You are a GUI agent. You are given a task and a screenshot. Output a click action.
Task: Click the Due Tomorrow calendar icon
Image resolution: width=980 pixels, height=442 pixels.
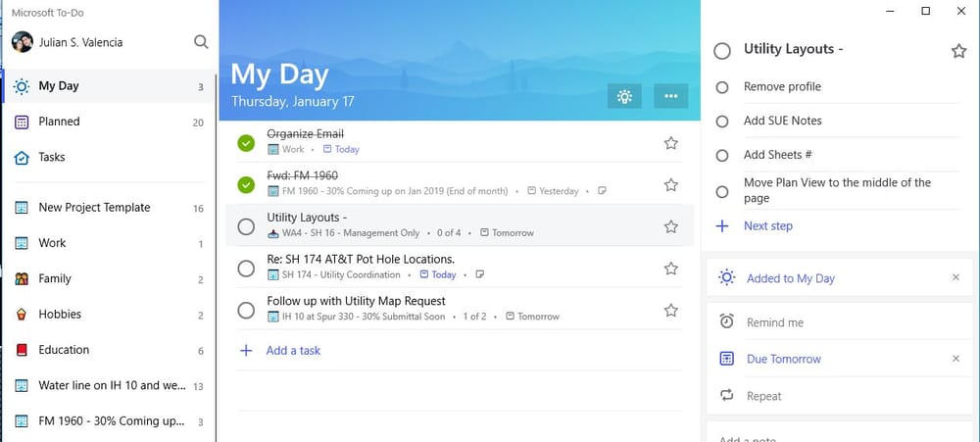[x=726, y=359]
